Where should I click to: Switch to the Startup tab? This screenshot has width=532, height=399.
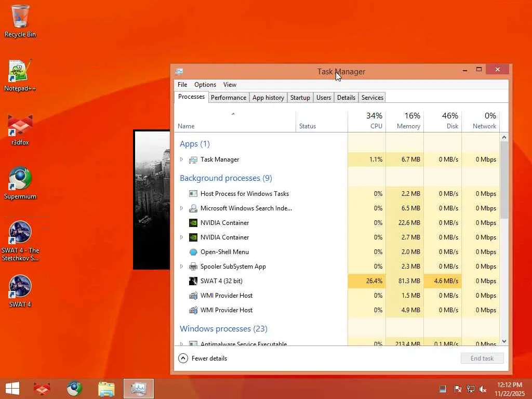coord(300,98)
